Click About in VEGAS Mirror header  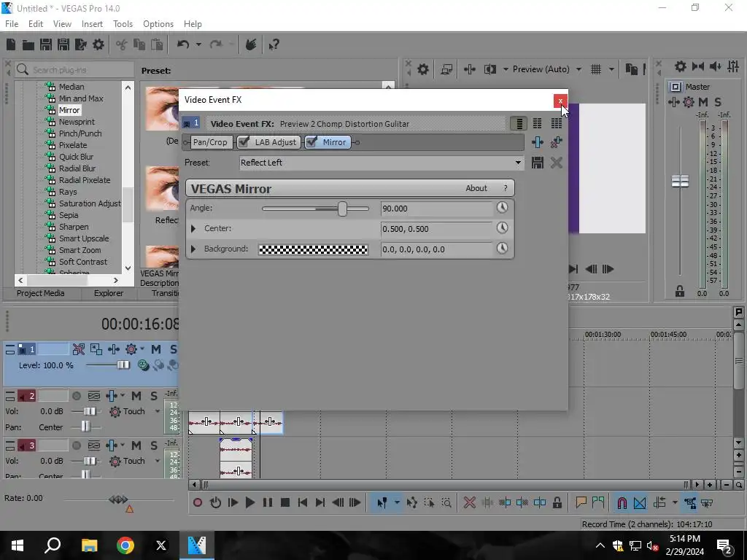[x=476, y=188]
